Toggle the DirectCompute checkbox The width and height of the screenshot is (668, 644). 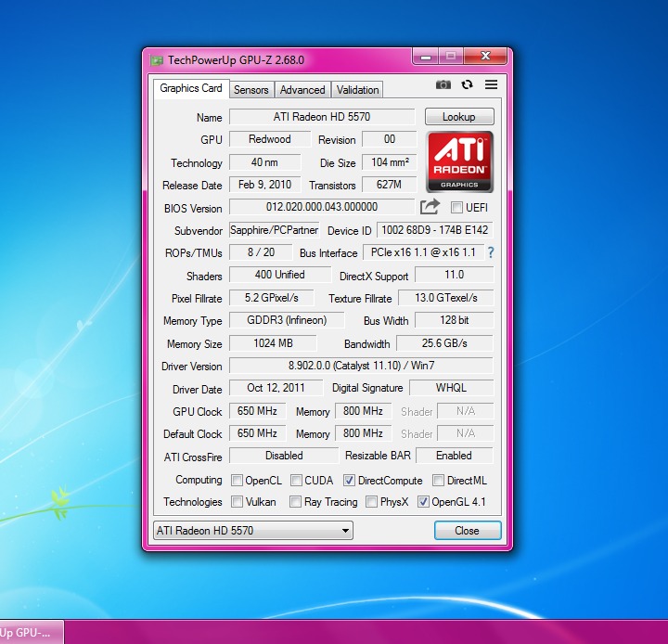coord(349,481)
